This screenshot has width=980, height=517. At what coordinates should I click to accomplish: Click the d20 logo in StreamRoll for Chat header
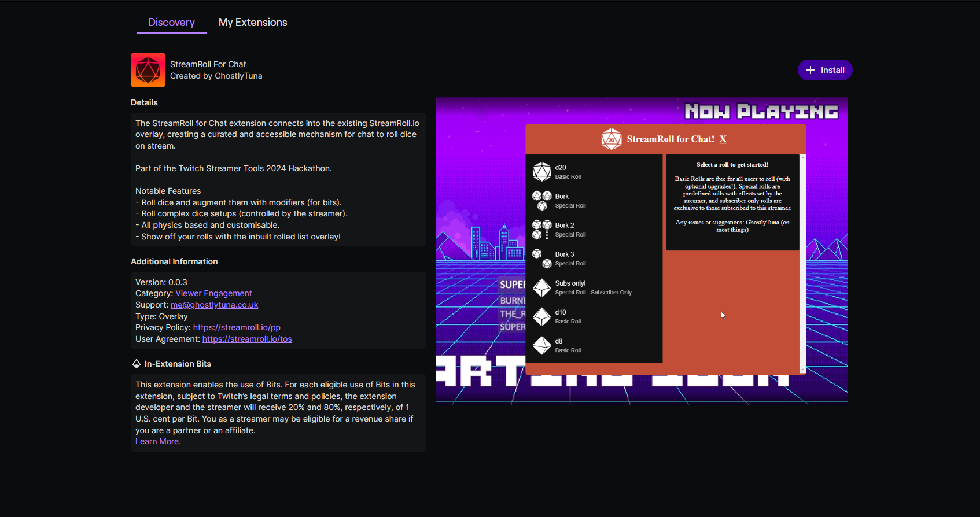611,139
